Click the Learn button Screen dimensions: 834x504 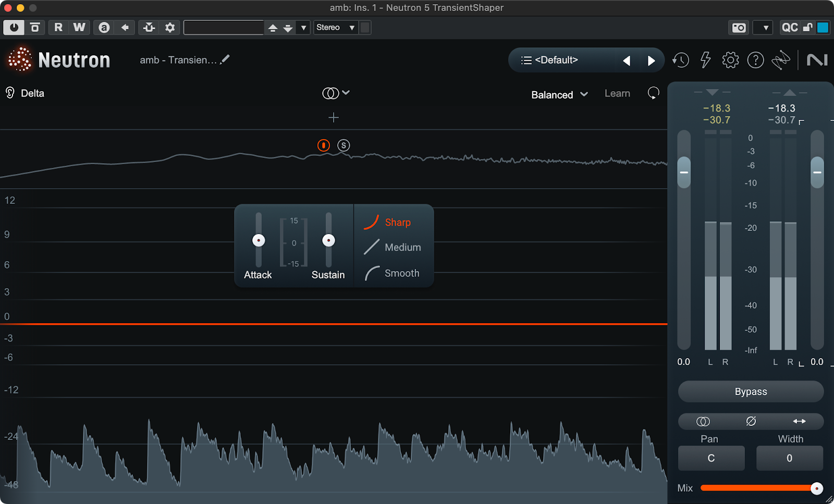(x=617, y=94)
